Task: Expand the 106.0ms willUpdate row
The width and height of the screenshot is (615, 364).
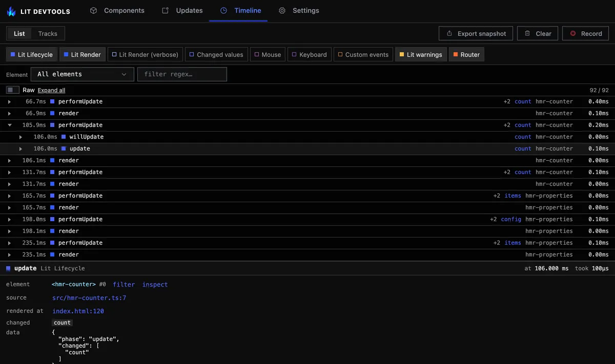Action: (20, 137)
